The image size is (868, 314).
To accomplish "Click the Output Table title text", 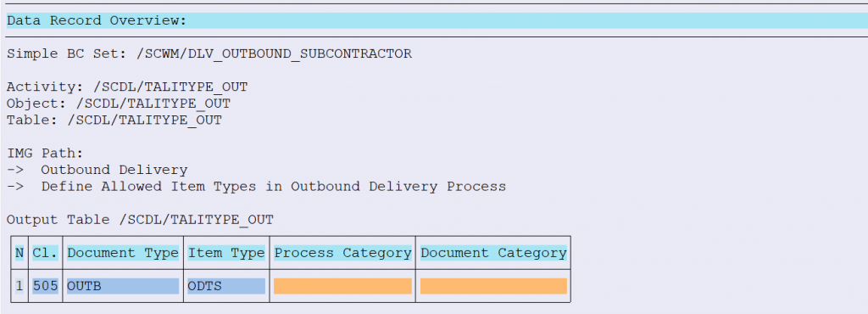I will [140, 220].
